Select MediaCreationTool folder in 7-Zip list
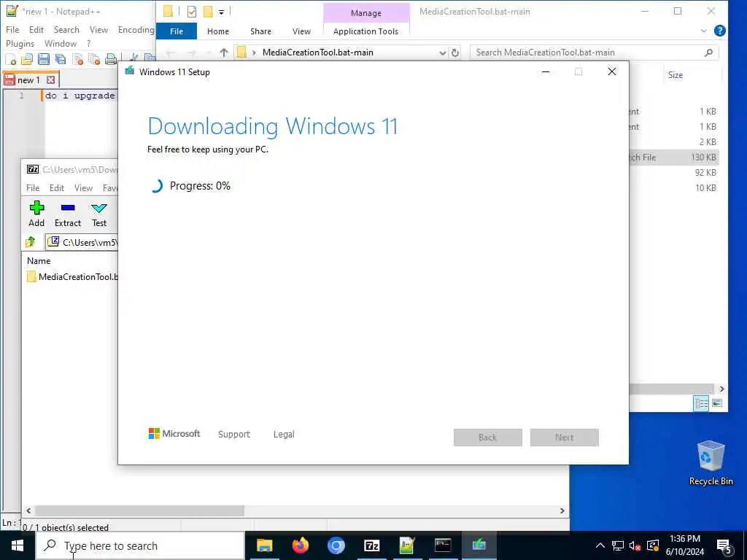 click(x=72, y=276)
